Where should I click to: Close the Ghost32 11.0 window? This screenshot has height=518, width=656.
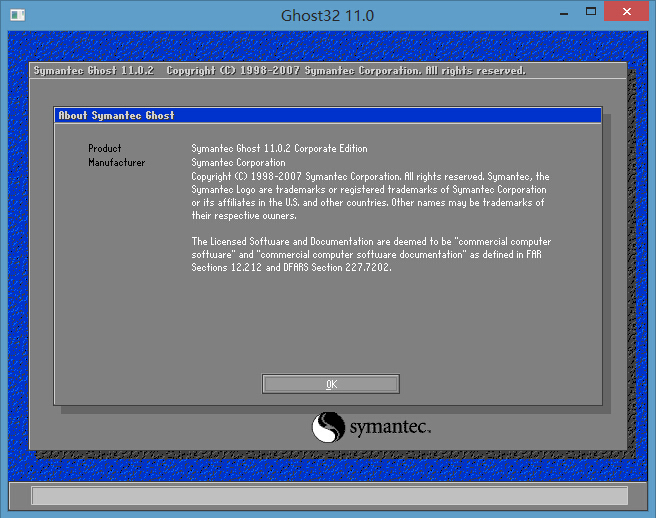click(626, 11)
